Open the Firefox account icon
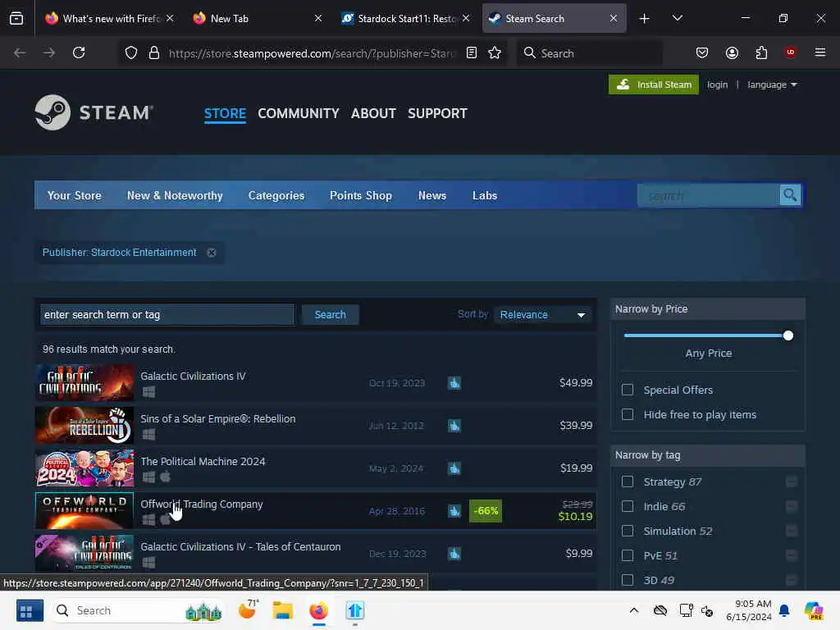The height and width of the screenshot is (630, 840). click(732, 52)
